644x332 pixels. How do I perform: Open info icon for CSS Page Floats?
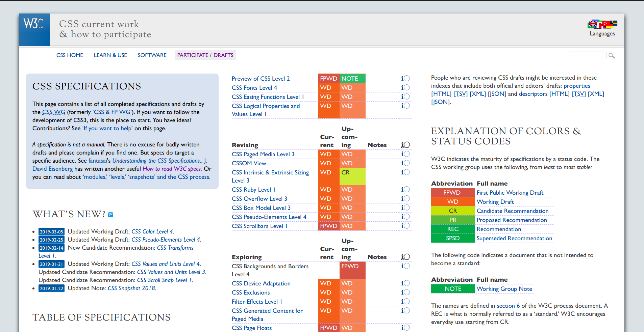tap(405, 328)
